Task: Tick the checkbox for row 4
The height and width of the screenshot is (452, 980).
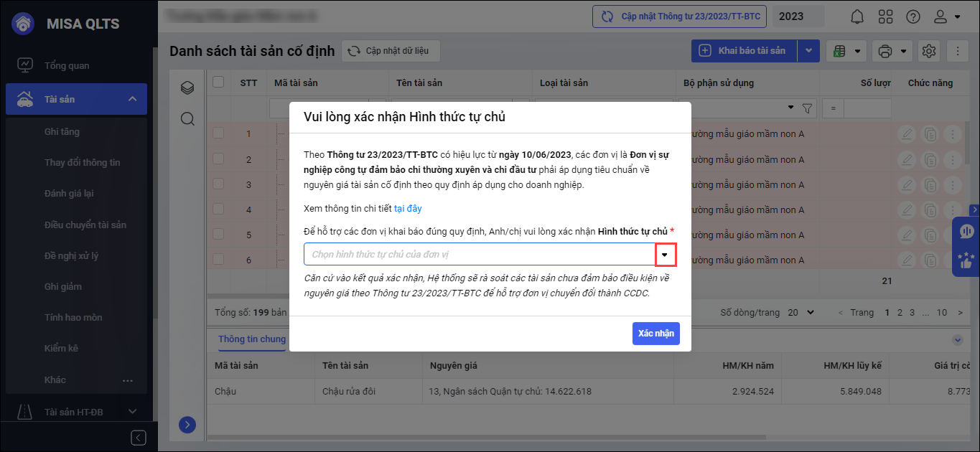Action: click(x=219, y=209)
